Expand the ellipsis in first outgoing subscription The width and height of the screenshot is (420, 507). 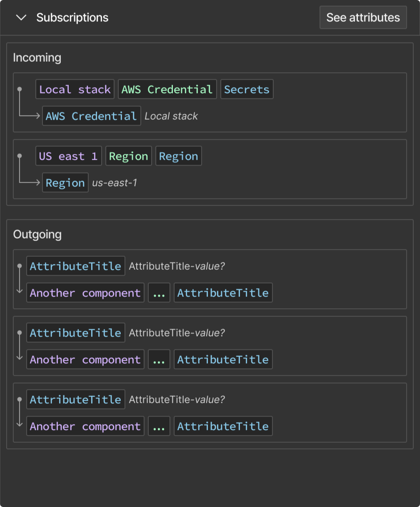tap(159, 293)
